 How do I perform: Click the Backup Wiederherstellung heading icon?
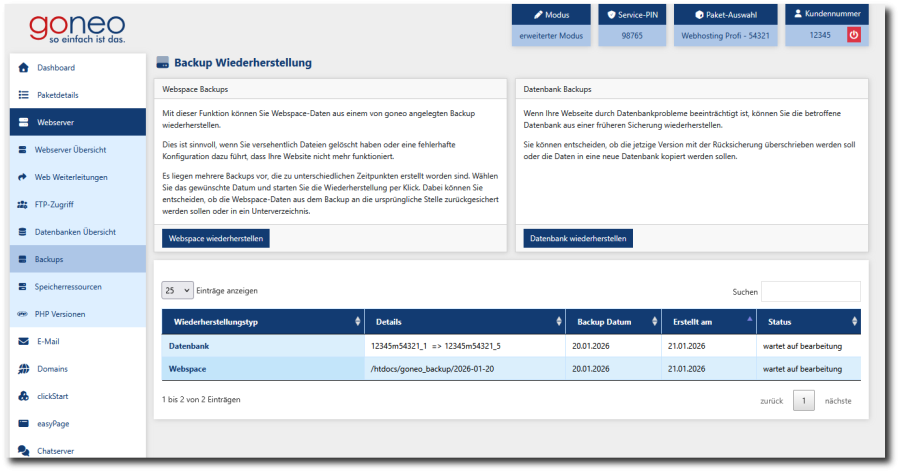[162, 63]
